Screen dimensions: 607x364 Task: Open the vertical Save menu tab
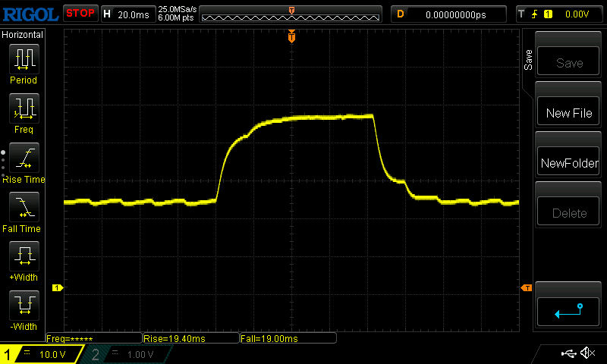528,60
